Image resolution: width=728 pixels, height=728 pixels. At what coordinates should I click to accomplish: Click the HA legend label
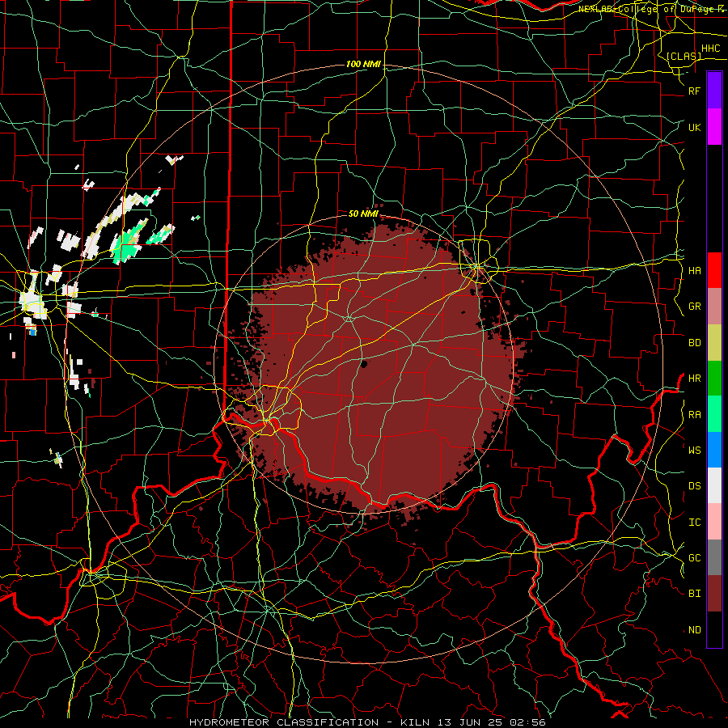tap(694, 270)
